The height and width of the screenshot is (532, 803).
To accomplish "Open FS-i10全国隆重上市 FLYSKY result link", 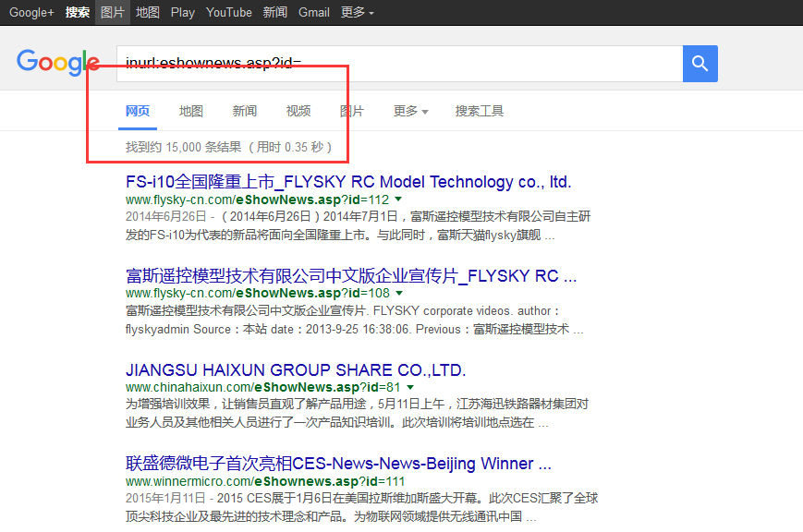I will coord(348,182).
